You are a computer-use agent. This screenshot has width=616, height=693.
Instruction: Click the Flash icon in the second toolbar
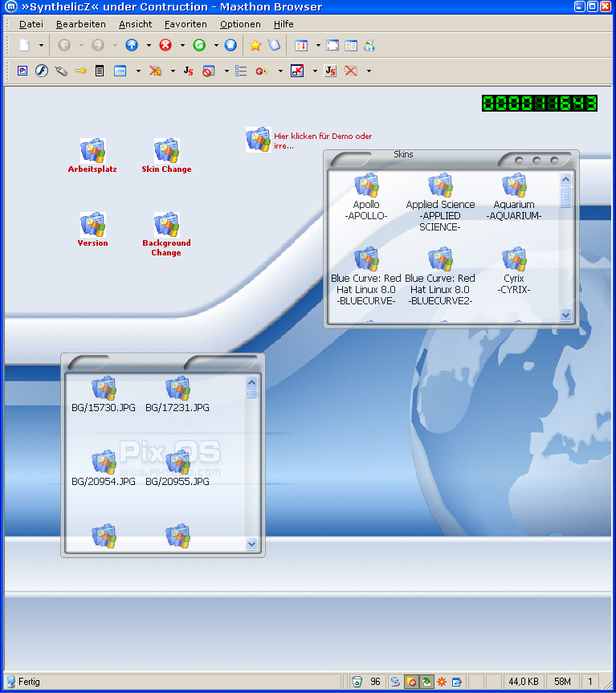tap(42, 71)
